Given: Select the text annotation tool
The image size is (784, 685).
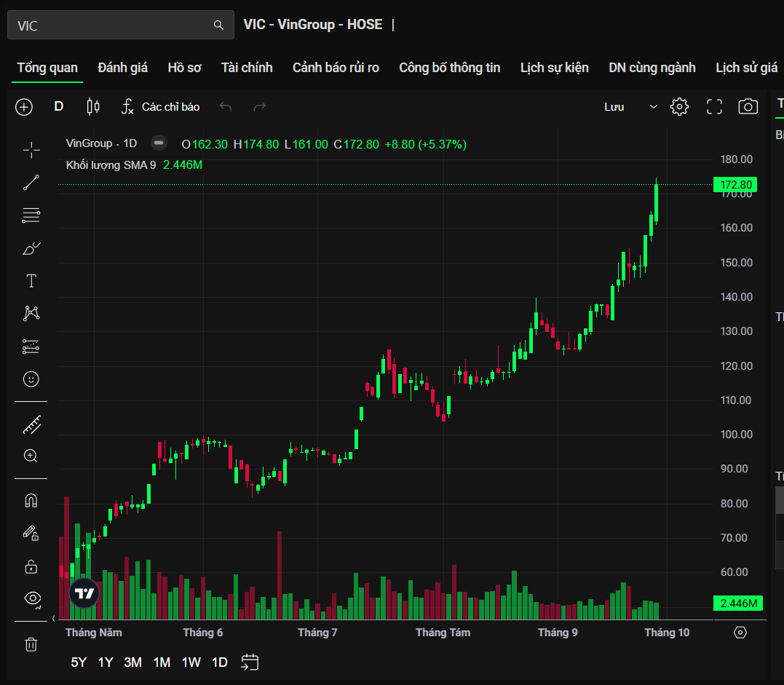Looking at the screenshot, I should [x=31, y=281].
